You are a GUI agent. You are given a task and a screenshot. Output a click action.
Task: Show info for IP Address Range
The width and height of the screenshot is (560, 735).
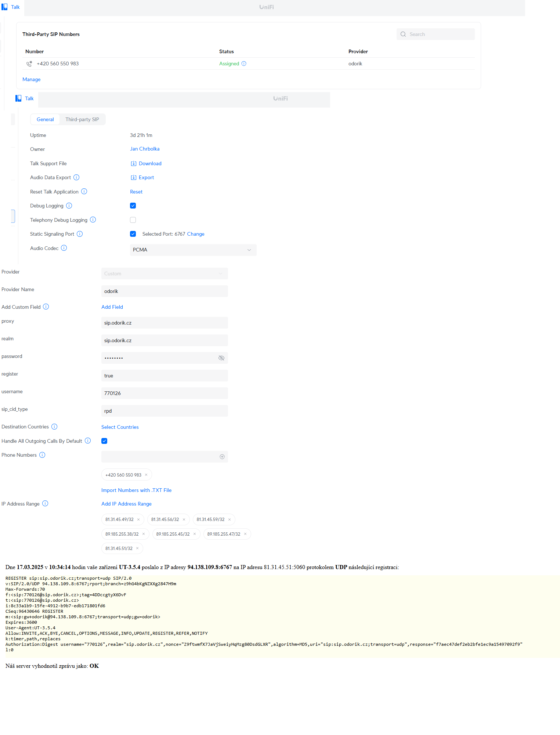tap(45, 503)
